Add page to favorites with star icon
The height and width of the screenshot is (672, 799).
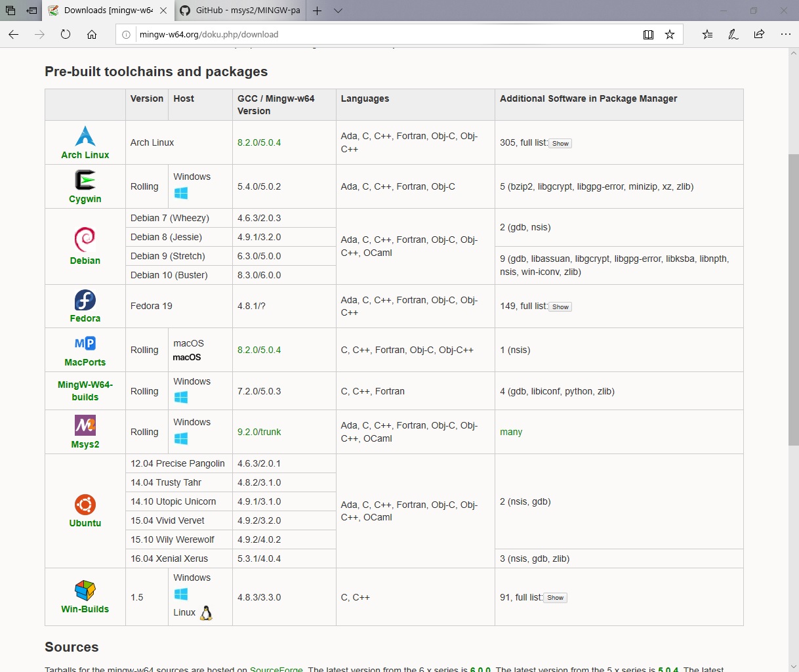point(670,35)
